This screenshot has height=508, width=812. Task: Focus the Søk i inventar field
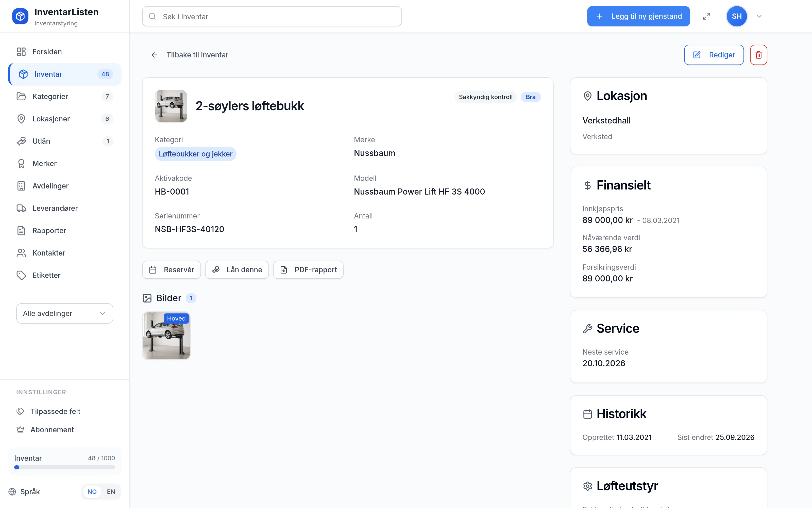[x=272, y=16]
